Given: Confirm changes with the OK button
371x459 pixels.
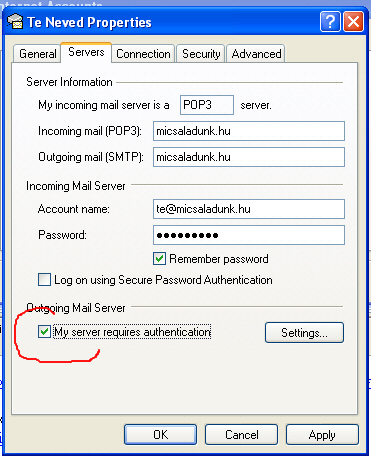Looking at the screenshot, I should pos(161,434).
